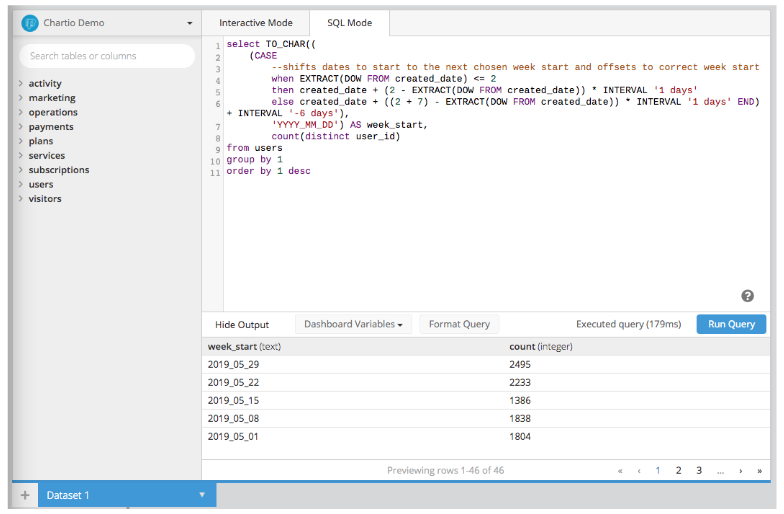This screenshot has width=784, height=514.
Task: Click the Chartio logo icon
Action: tap(30, 23)
